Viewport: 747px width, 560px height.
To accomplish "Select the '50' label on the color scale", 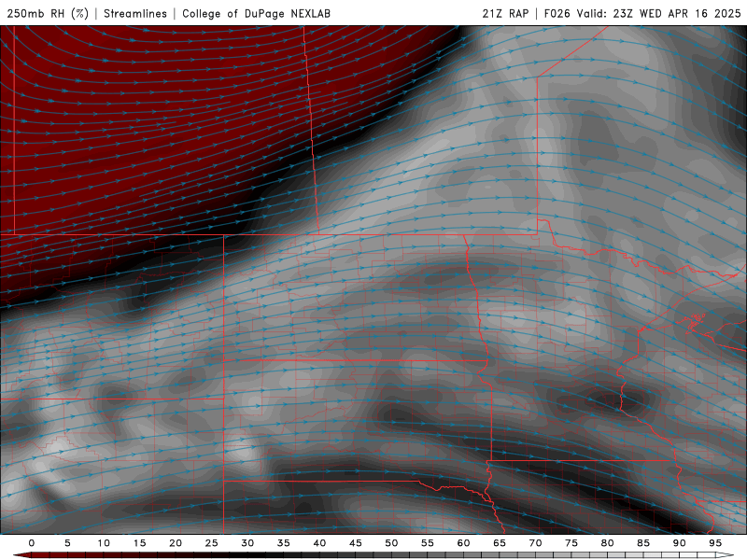I will [x=391, y=543].
